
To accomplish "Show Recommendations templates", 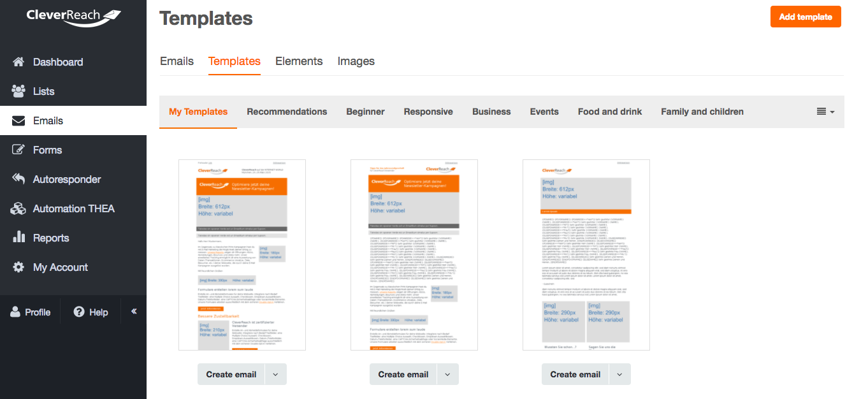I will pos(287,112).
